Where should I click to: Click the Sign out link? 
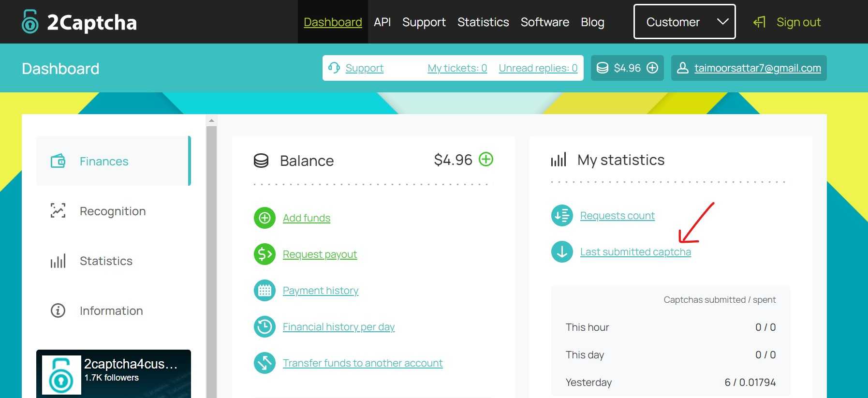798,22
